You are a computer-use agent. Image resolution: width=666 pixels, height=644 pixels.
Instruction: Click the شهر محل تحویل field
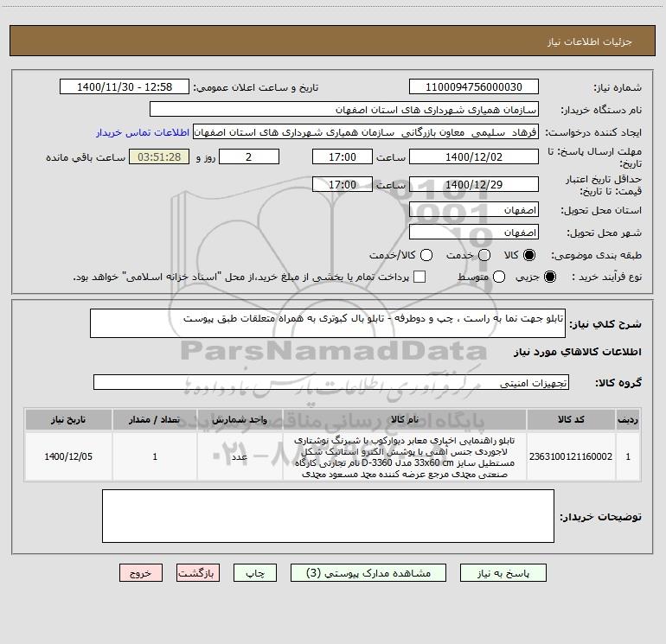point(474,233)
